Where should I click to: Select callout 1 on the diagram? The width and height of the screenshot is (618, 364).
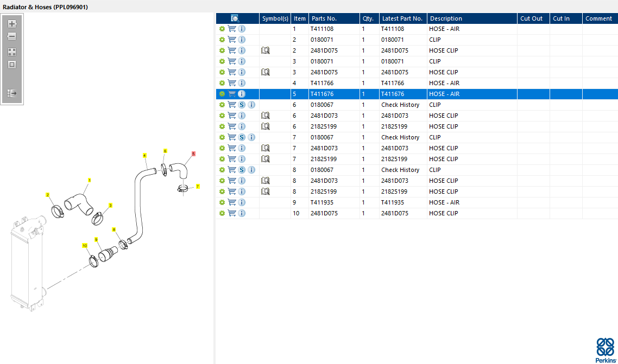[x=90, y=180]
